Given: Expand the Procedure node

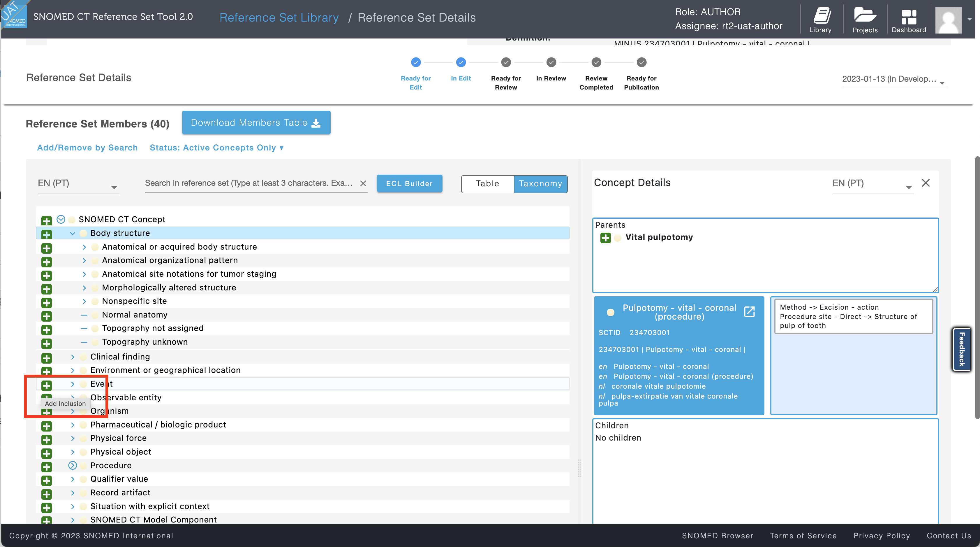Looking at the screenshot, I should tap(72, 466).
